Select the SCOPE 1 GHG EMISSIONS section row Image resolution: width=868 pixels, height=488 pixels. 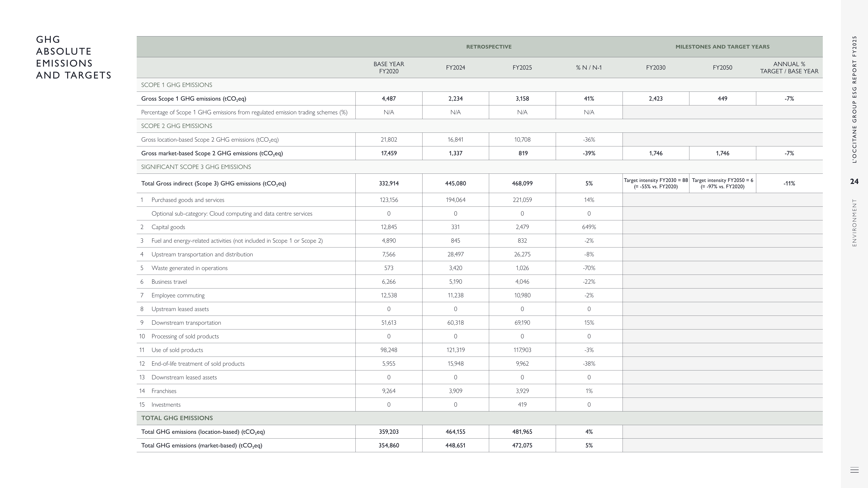(480, 85)
